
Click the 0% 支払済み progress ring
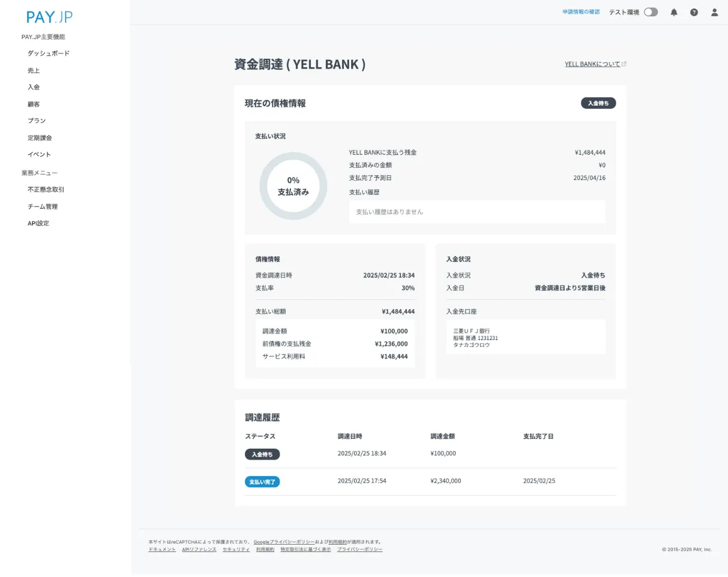click(x=293, y=186)
